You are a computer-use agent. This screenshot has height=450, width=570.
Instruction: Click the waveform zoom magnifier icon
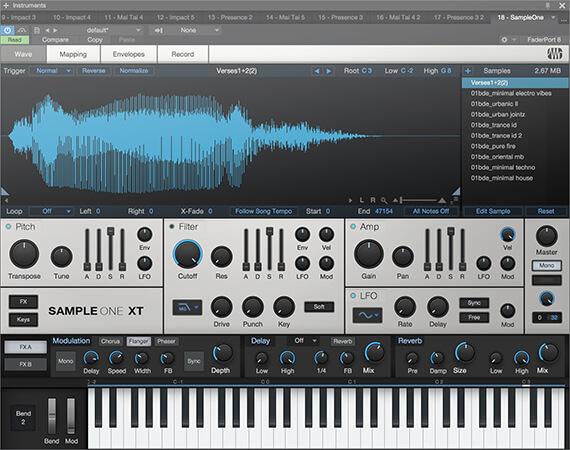[384, 200]
